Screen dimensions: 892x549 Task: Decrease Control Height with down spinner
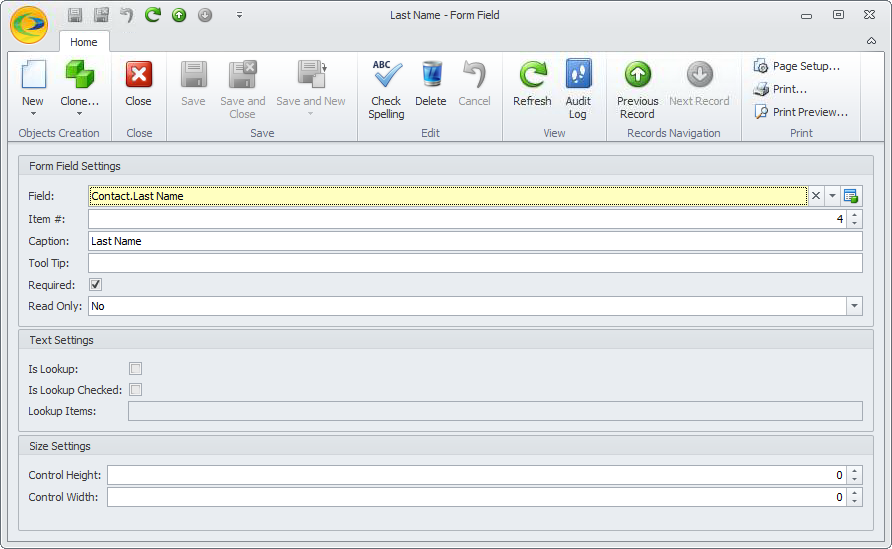pos(854,480)
